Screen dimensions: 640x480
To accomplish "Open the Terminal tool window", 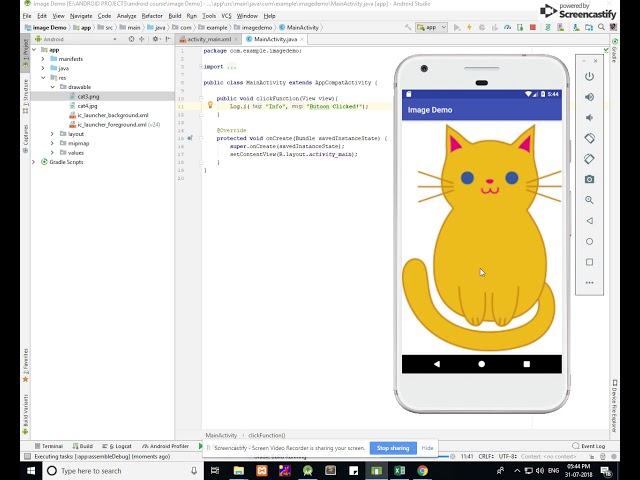I will (49, 446).
